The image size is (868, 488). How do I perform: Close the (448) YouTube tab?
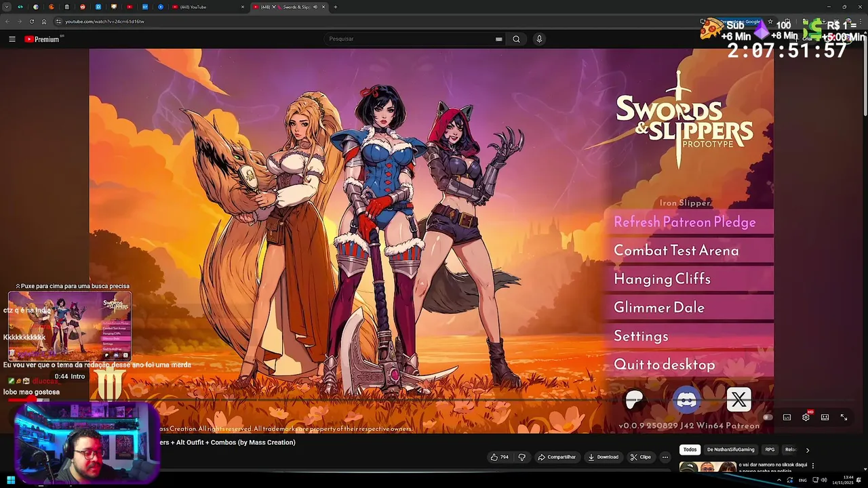pos(243,7)
